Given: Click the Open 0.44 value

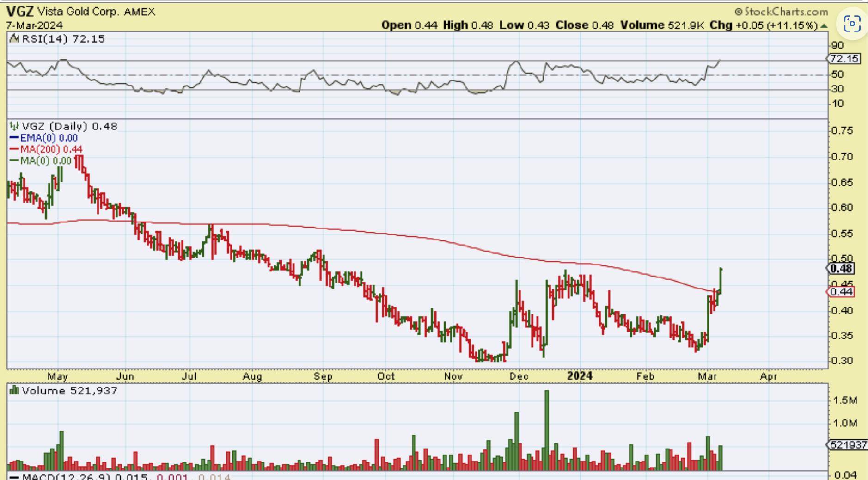Looking at the screenshot, I should [x=410, y=25].
